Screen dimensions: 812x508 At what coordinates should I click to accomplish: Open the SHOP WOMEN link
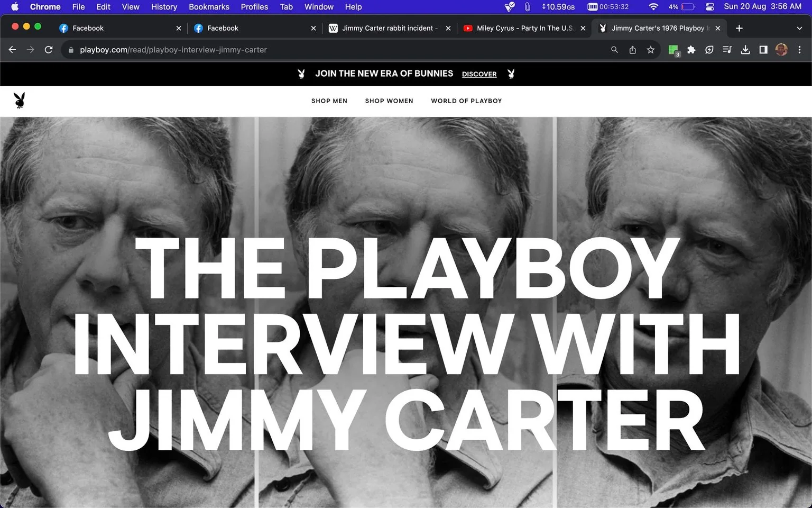(x=389, y=101)
